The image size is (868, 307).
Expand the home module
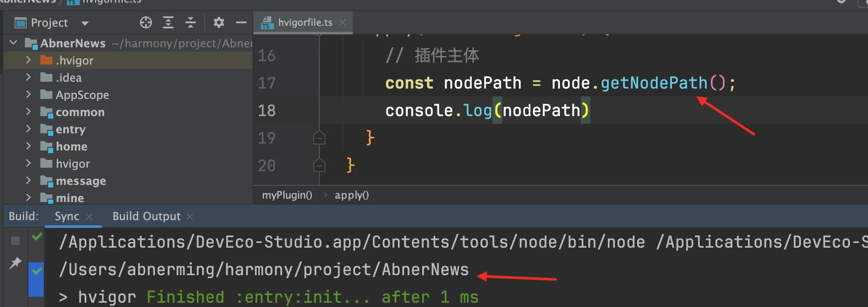[x=28, y=146]
